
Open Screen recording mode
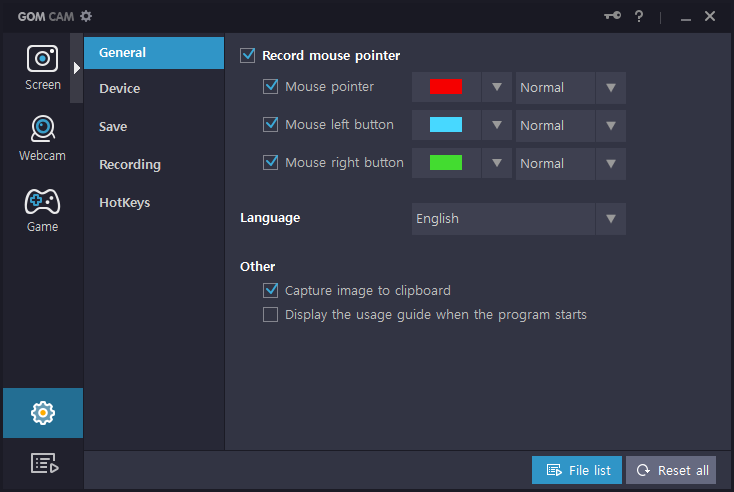(42, 67)
